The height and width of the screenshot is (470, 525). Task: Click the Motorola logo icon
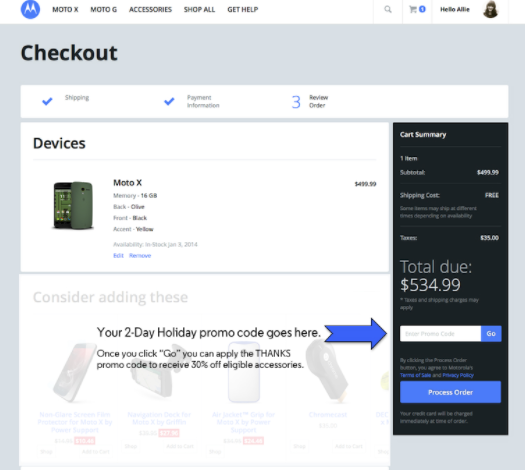tap(30, 9)
